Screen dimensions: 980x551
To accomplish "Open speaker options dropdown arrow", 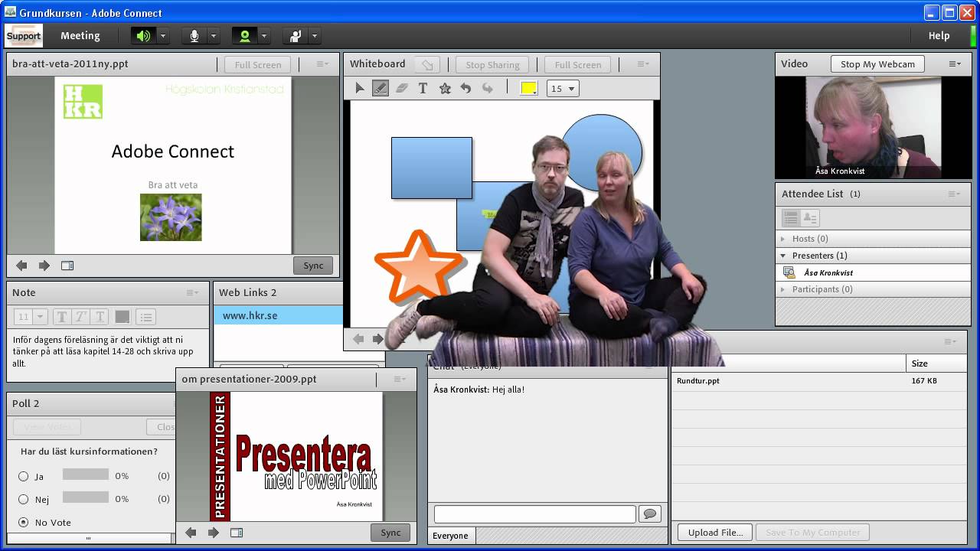I will [x=162, y=36].
